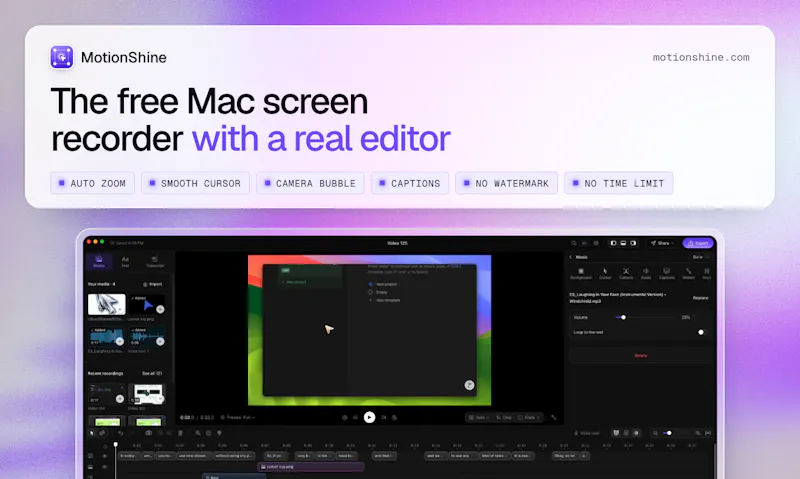Click the Voice over button
This screenshot has height=479, width=800.
[587, 433]
